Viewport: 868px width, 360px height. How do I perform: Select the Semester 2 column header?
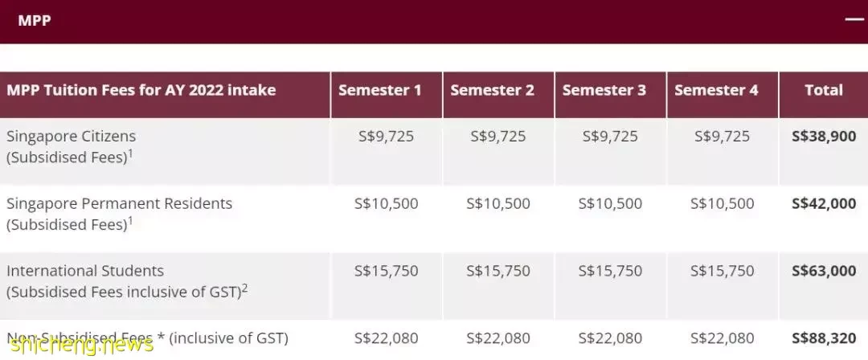point(492,90)
